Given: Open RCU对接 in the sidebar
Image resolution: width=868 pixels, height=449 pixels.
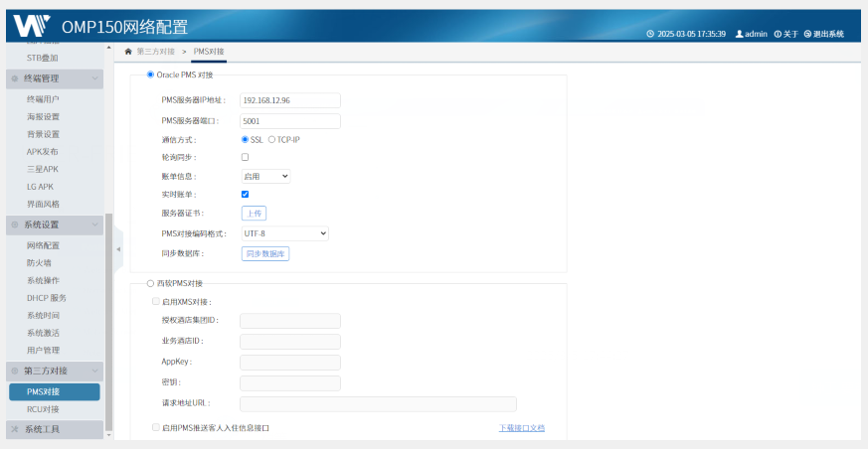Looking at the screenshot, I should tap(43, 409).
